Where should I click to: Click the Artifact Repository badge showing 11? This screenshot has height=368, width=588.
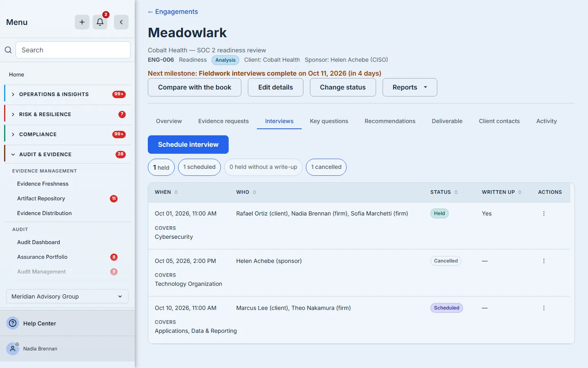[114, 199]
